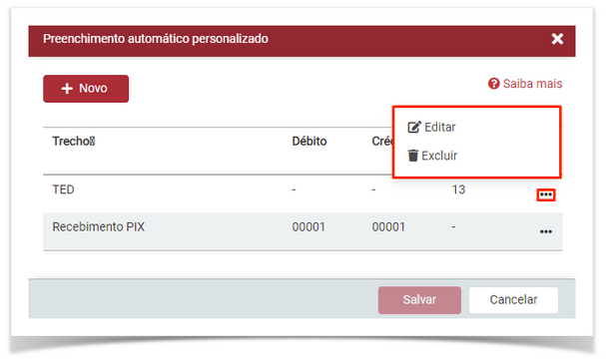
Task: Open the three-dot menu for Recebimento PIX
Action: click(546, 231)
